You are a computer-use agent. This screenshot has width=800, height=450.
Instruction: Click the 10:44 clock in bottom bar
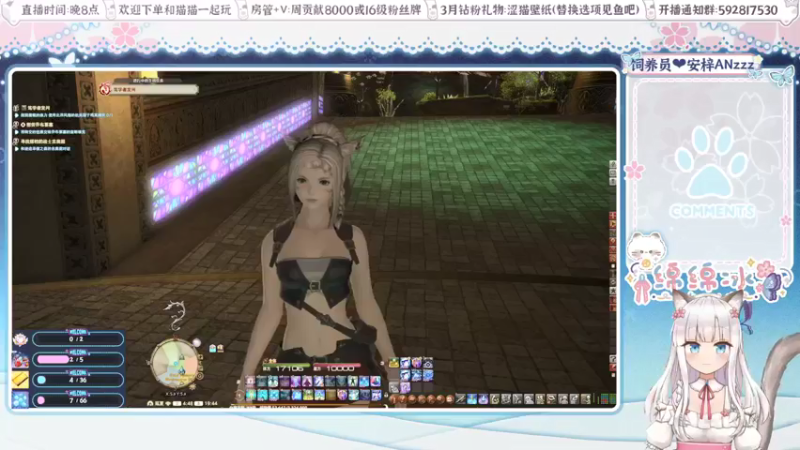pyautogui.click(x=211, y=403)
